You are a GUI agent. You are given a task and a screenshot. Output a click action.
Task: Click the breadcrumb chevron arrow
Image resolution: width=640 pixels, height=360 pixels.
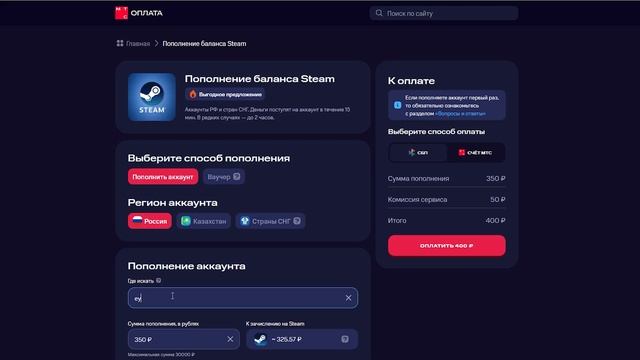click(156, 43)
